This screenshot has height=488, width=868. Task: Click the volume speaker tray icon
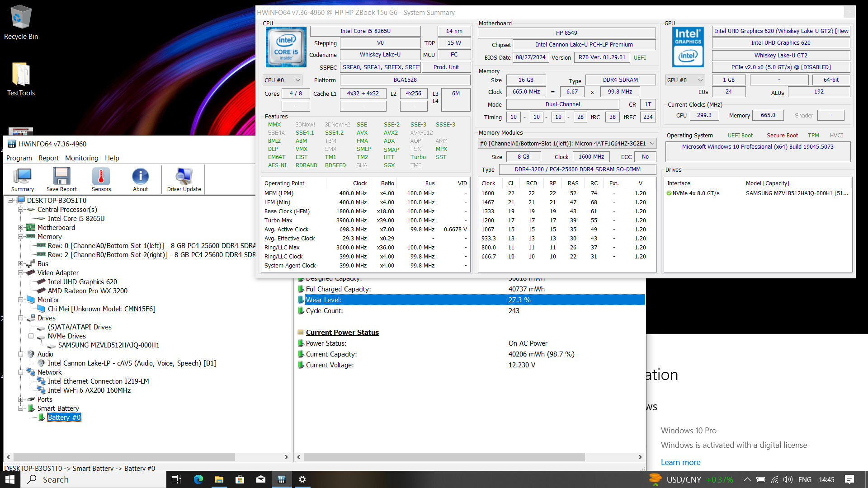[788, 479]
